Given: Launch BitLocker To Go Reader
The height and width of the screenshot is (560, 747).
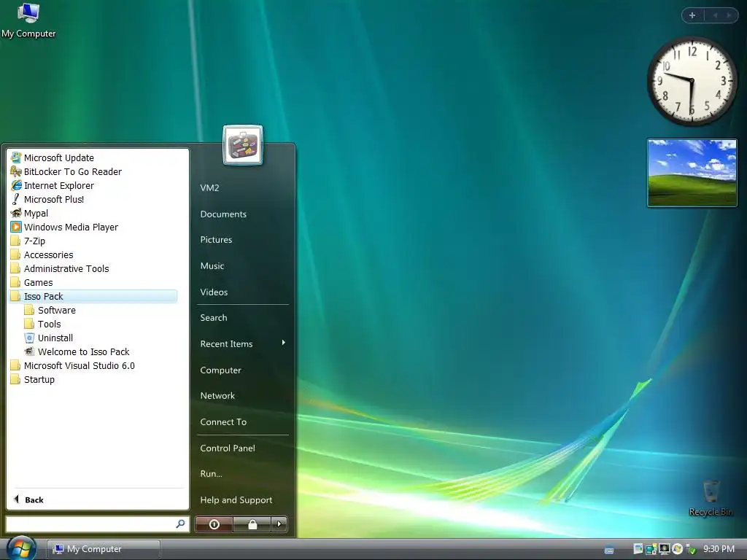Looking at the screenshot, I should [x=66, y=171].
